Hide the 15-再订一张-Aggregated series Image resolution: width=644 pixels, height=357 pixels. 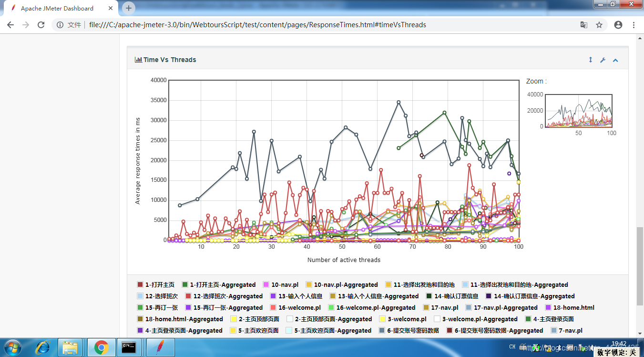pos(224,308)
